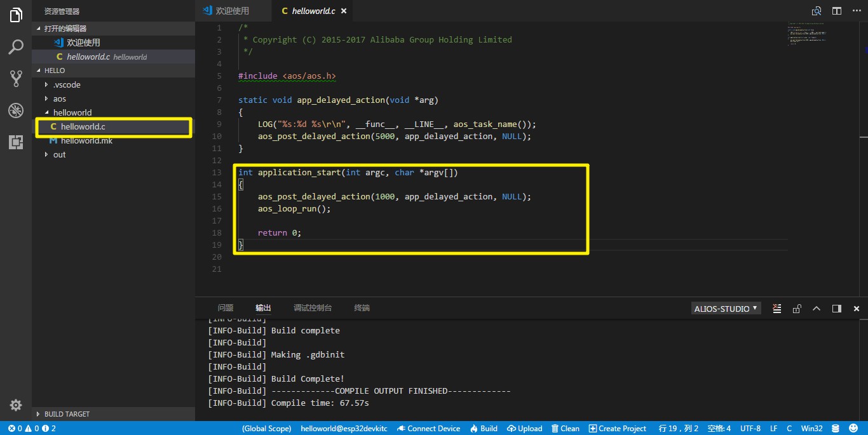Click the Create Project plus icon

tap(593, 429)
